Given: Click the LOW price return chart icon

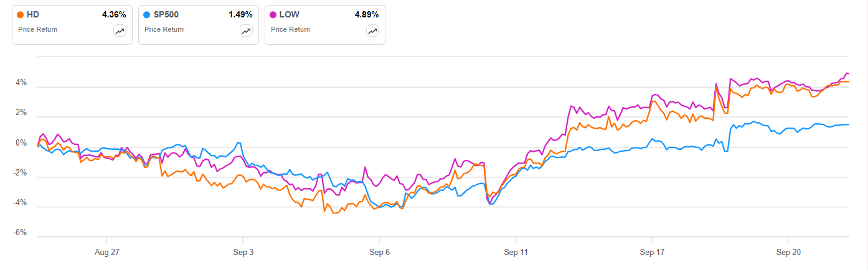Looking at the screenshot, I should tap(372, 31).
